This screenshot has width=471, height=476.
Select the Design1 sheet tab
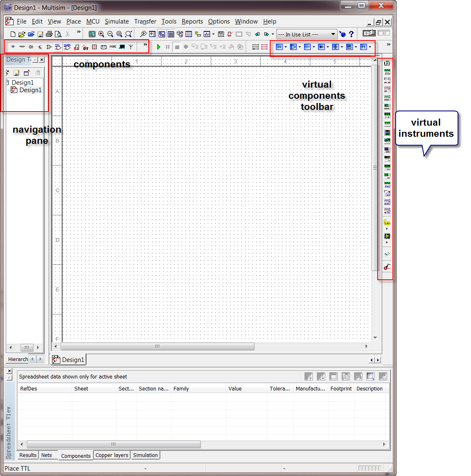69,359
